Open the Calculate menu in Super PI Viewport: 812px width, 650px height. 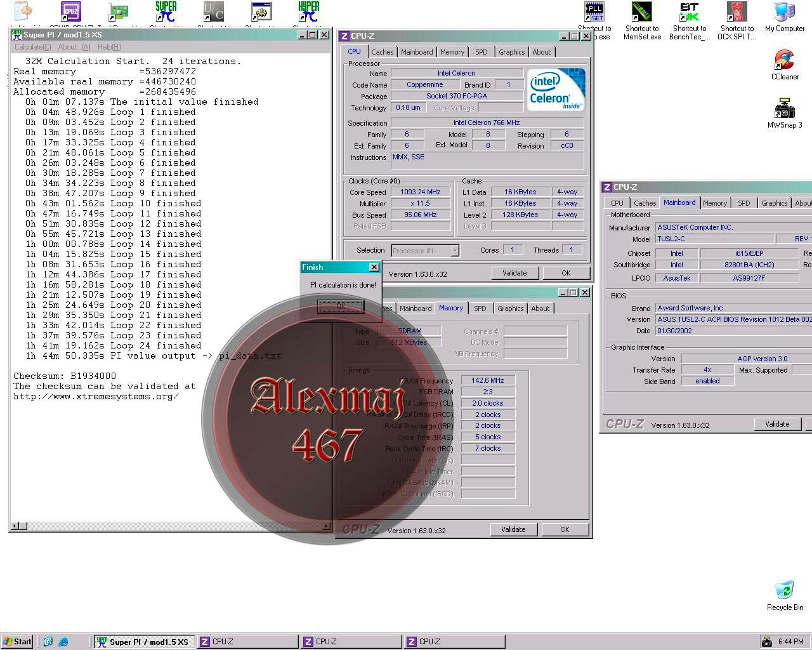pyautogui.click(x=32, y=47)
